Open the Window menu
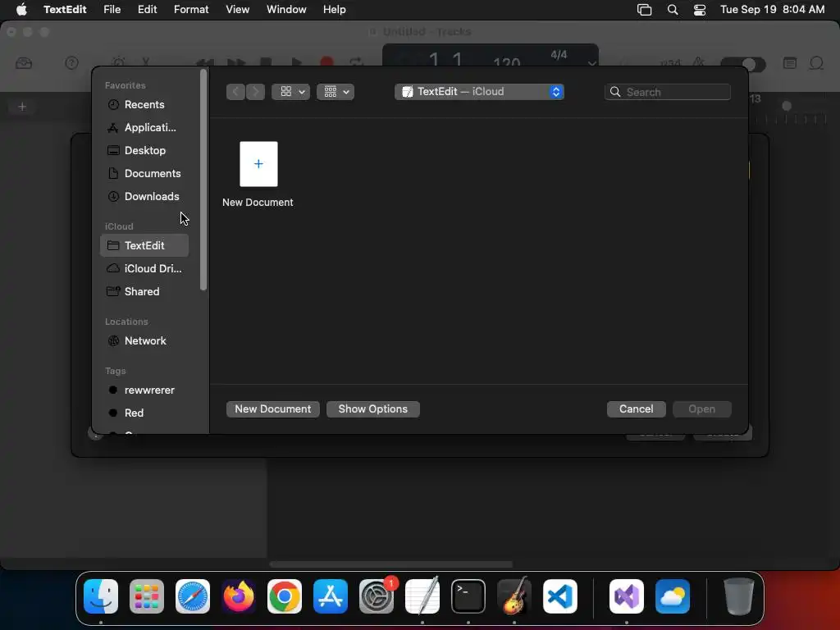 click(x=286, y=9)
